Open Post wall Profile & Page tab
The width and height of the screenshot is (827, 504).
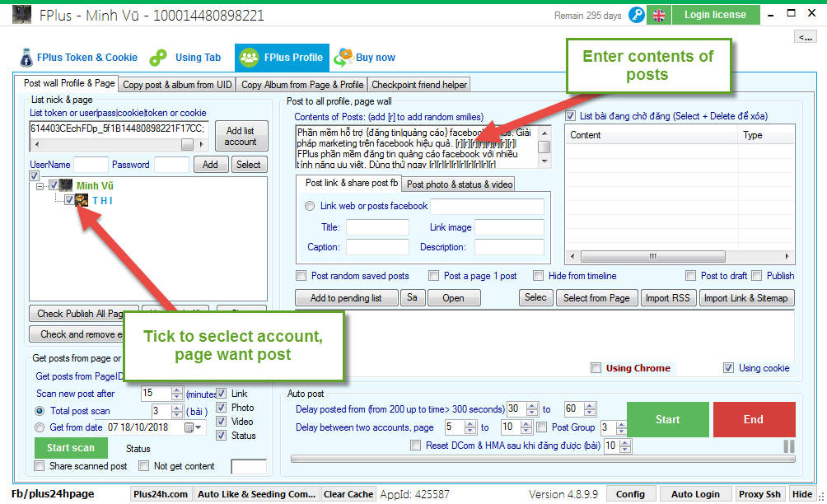tap(69, 83)
